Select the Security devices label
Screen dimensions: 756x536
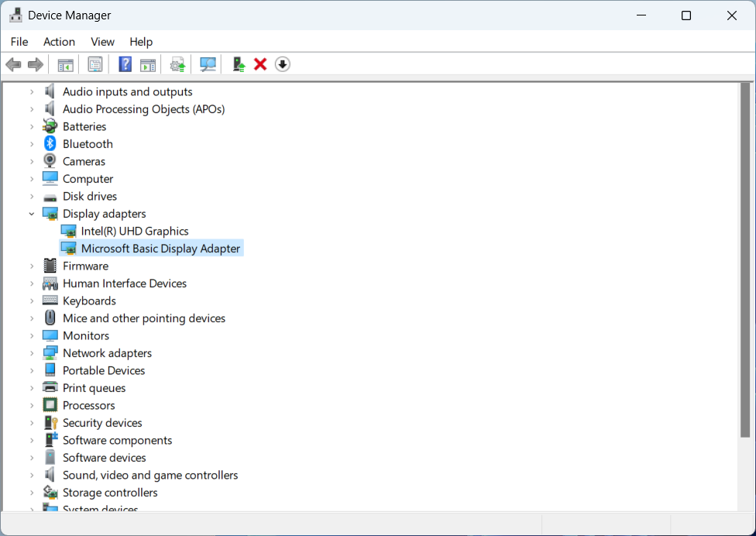point(102,422)
